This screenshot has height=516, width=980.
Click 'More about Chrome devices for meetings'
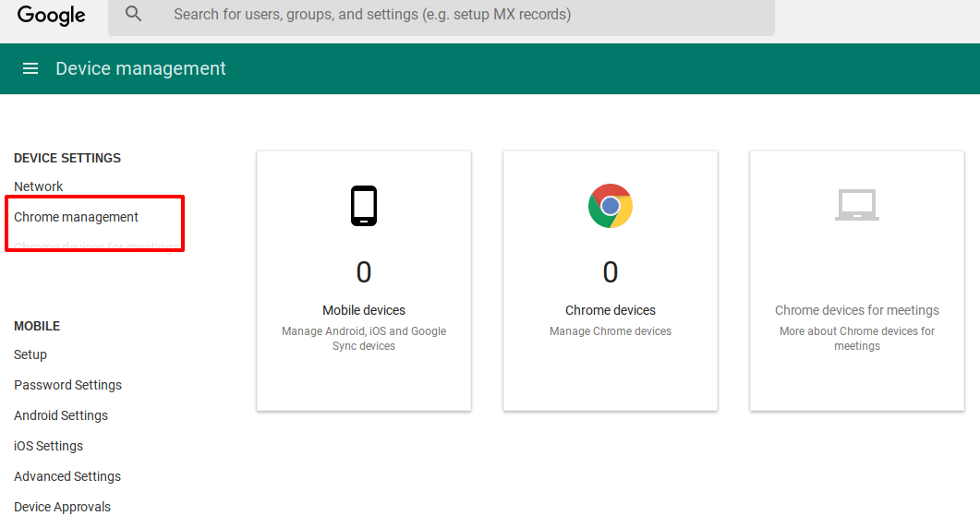(857, 339)
